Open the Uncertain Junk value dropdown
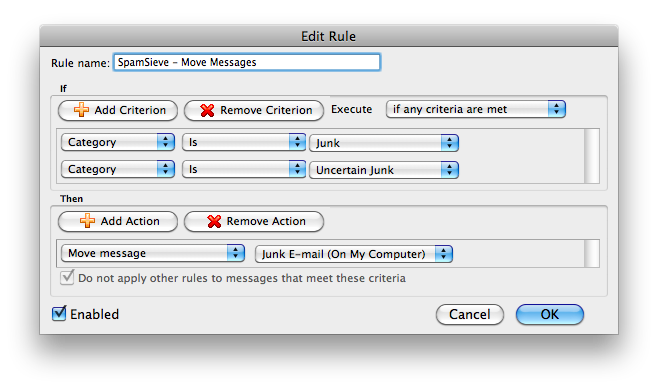 tap(384, 170)
